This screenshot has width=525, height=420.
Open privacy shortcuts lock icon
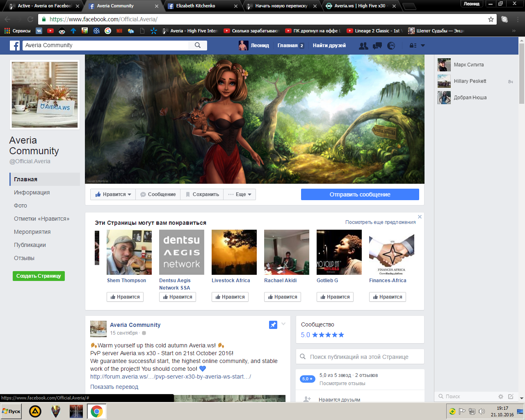coord(413,46)
